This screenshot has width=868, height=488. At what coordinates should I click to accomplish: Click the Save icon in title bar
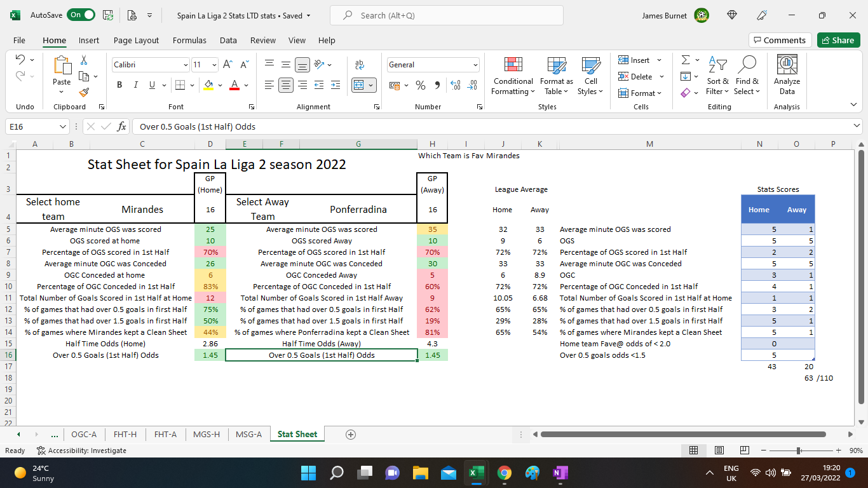108,15
